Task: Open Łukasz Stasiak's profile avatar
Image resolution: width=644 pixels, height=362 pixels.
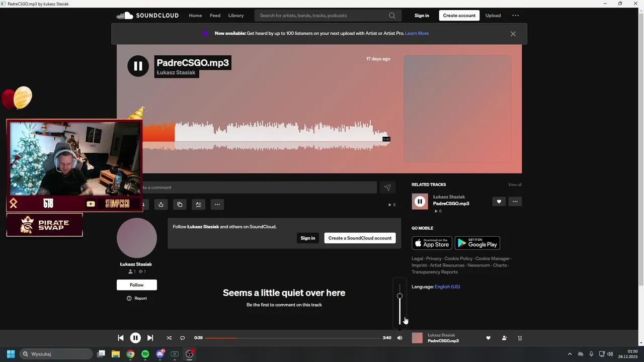Action: [137, 238]
